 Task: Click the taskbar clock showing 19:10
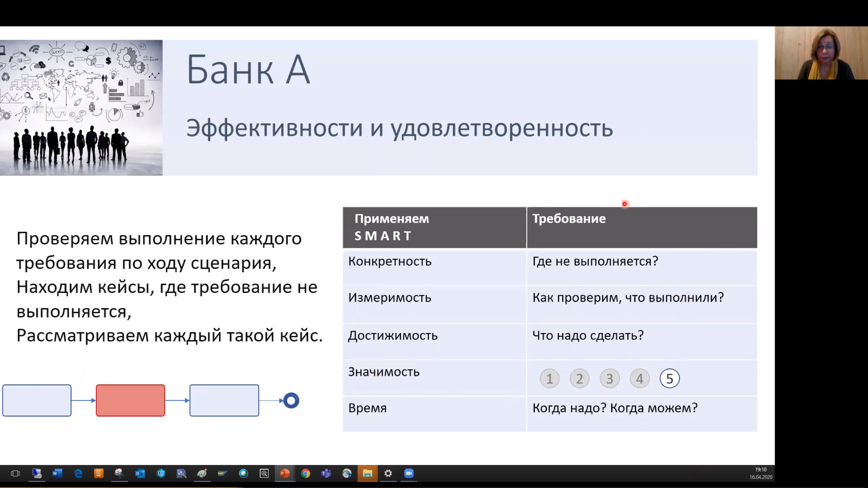click(x=761, y=473)
